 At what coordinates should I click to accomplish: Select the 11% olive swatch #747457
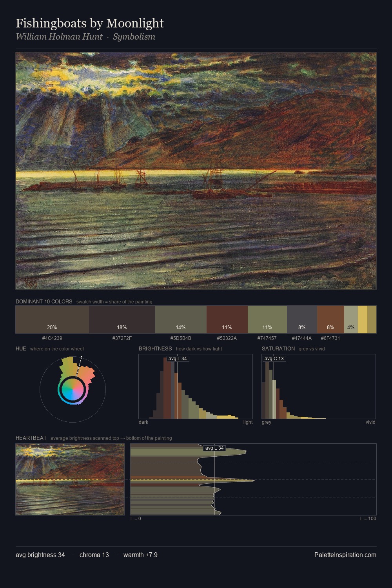[x=267, y=319]
